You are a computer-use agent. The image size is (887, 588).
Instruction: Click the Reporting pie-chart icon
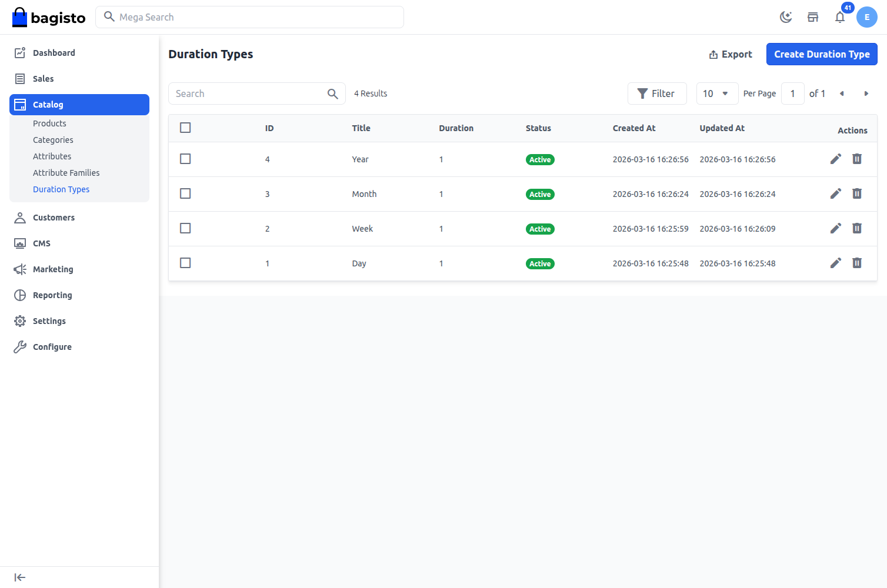pos(20,295)
